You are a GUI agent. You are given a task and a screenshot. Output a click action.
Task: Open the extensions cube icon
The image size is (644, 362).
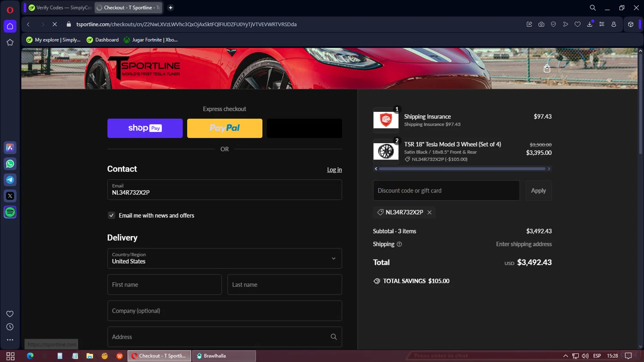click(x=630, y=24)
